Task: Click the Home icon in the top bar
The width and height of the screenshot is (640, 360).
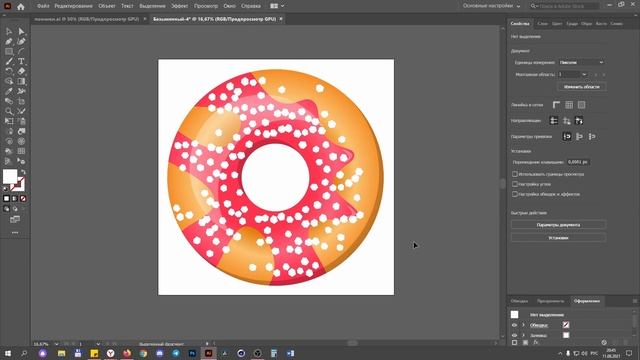Action: [21, 6]
